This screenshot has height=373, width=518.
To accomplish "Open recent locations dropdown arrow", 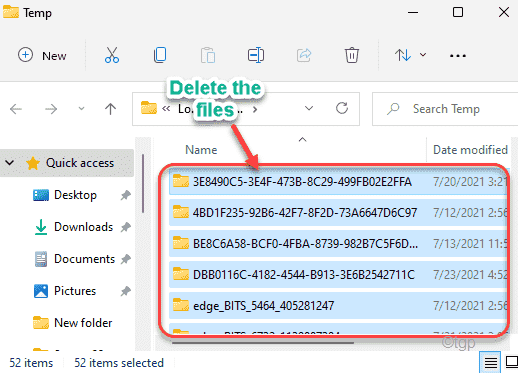I will [81, 109].
